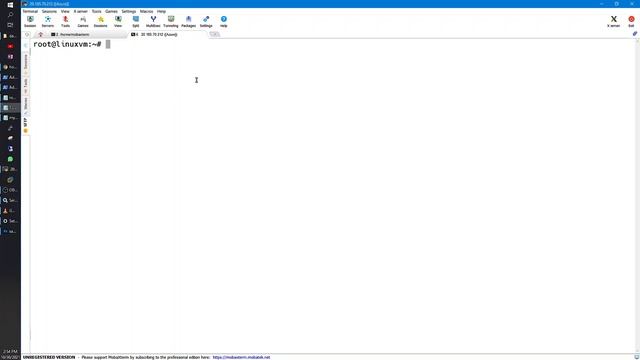Screen dimensions: 640x360
Task: Open the Help menu
Action: (x=161, y=11)
